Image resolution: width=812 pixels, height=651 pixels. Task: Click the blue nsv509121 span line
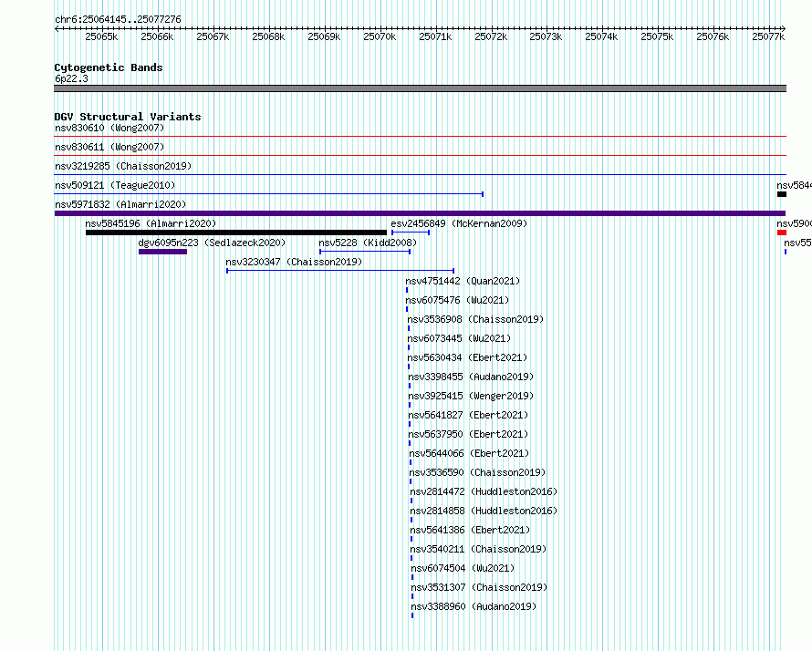(x=269, y=194)
